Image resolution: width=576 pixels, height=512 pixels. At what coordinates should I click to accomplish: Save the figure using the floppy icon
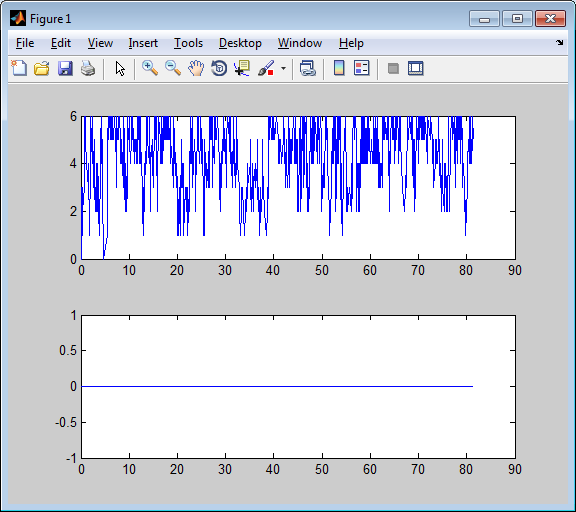click(x=65, y=68)
